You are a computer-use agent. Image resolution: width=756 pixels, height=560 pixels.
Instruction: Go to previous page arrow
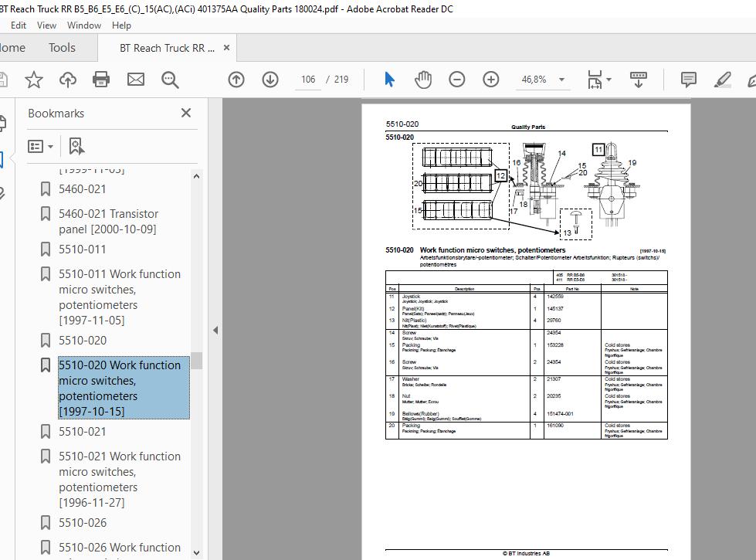(x=236, y=80)
